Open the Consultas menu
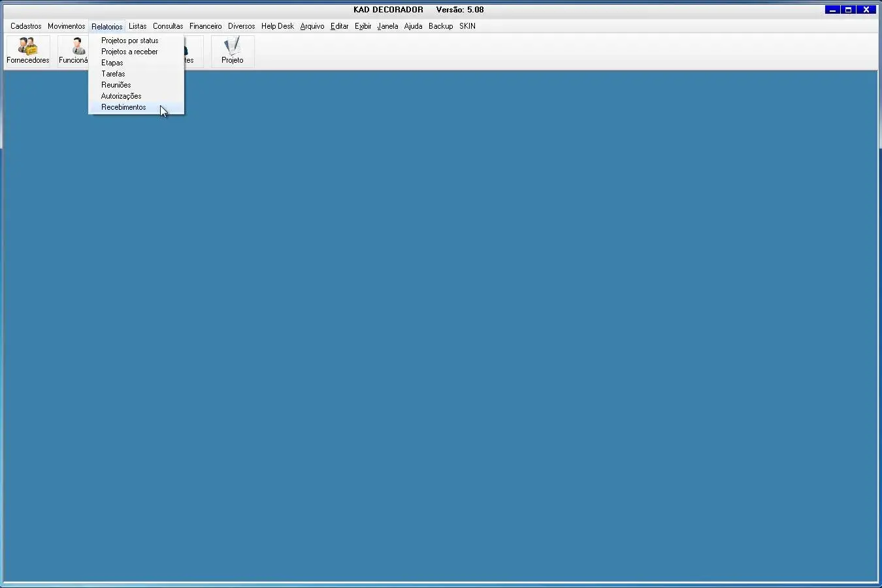This screenshot has height=588, width=882. click(x=168, y=26)
